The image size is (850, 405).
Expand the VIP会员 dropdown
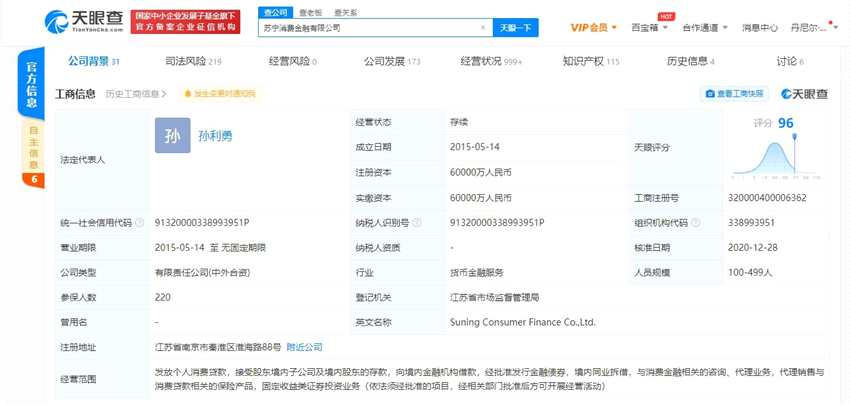[615, 28]
